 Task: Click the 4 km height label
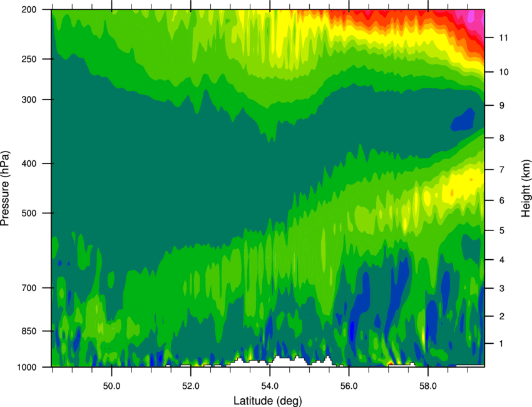pos(502,260)
